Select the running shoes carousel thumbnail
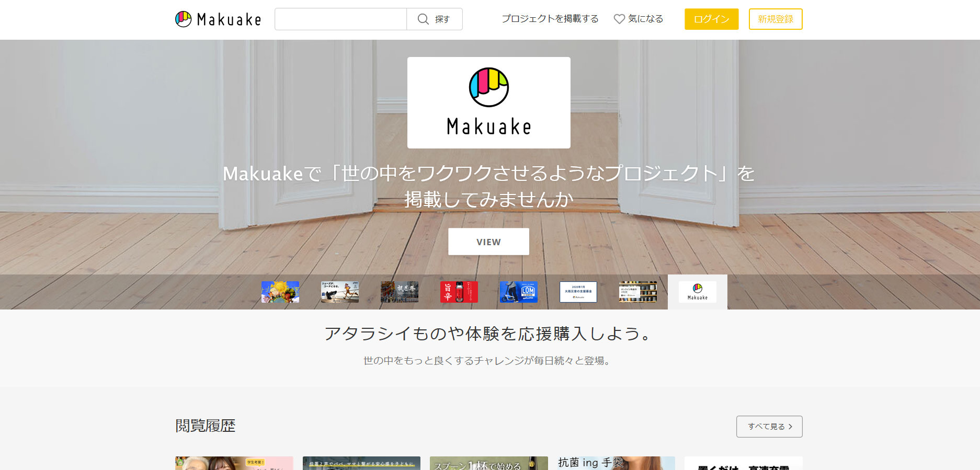 [x=339, y=292]
